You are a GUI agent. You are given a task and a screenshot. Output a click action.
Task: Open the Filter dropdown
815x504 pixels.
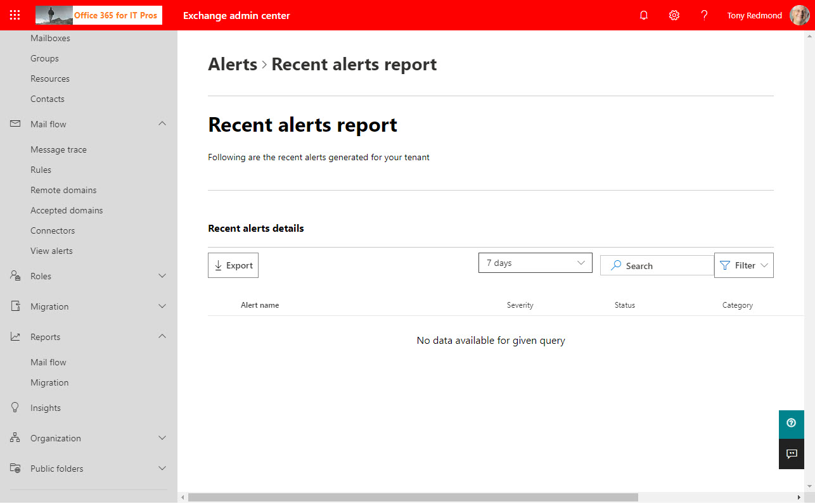(743, 265)
